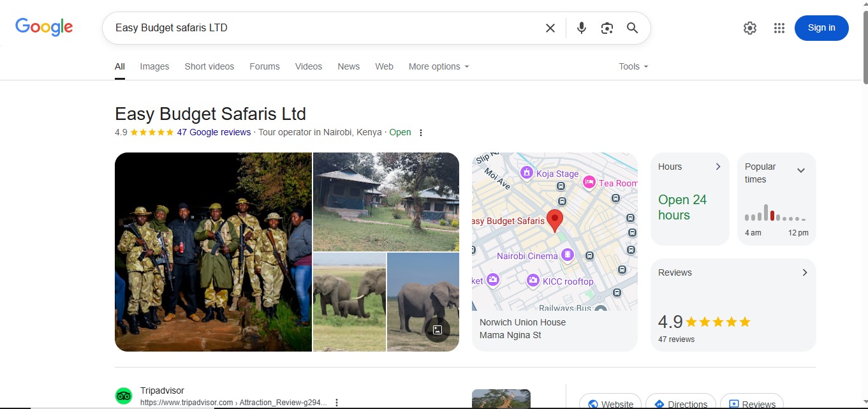Clear the search box with X icon

[x=550, y=28]
